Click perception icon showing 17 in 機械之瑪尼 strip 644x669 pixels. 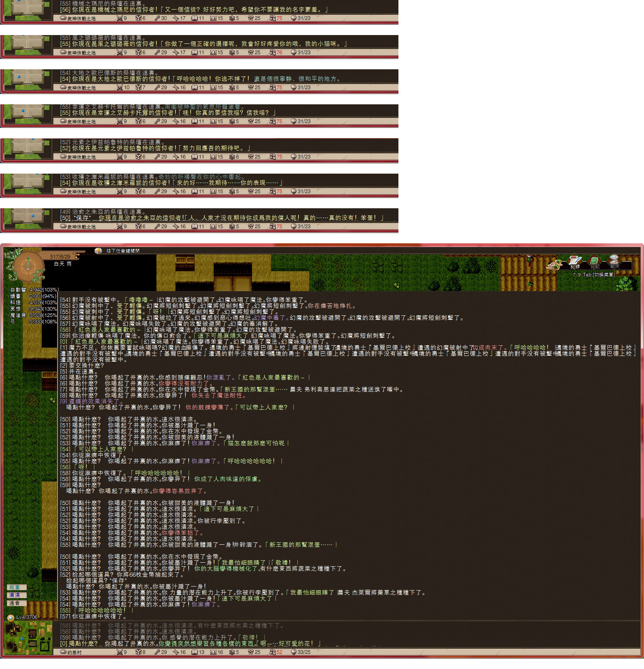(176, 18)
